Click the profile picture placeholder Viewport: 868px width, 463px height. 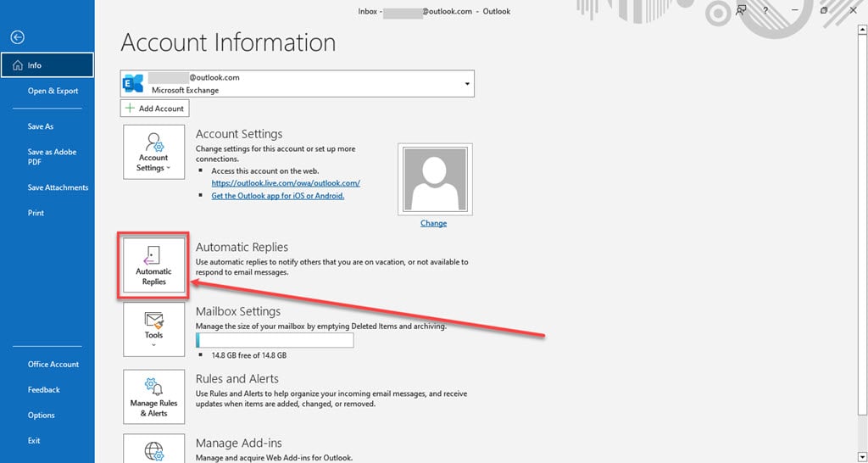[x=435, y=180]
